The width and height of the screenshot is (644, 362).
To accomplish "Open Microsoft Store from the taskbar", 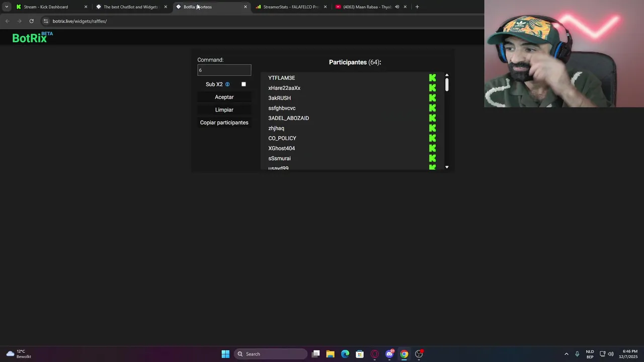I will 360,354.
